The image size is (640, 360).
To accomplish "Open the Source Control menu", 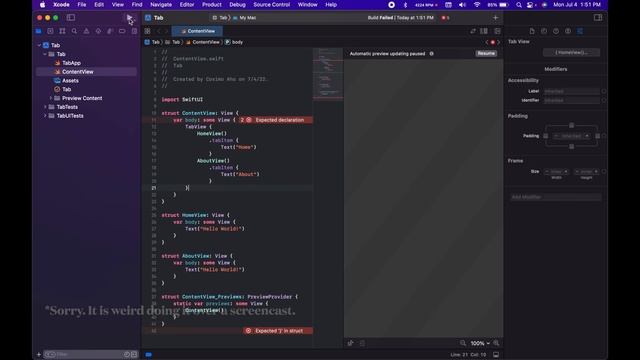I will (x=271, y=4).
